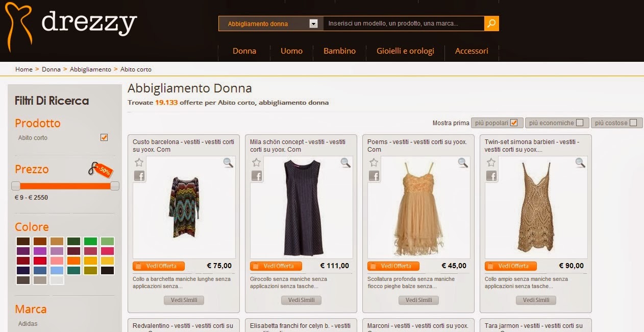This screenshot has width=644, height=332.
Task: Click the Adidas brand filter
Action: tap(28, 324)
